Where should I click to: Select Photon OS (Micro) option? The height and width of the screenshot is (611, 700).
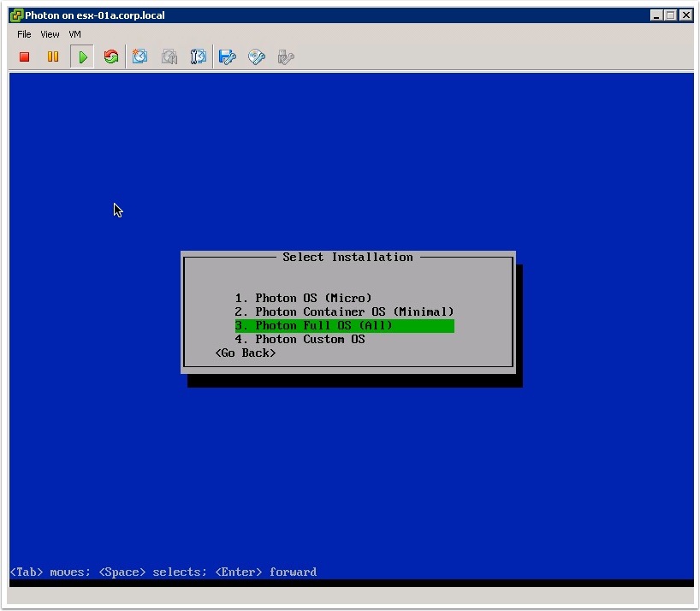click(x=304, y=298)
